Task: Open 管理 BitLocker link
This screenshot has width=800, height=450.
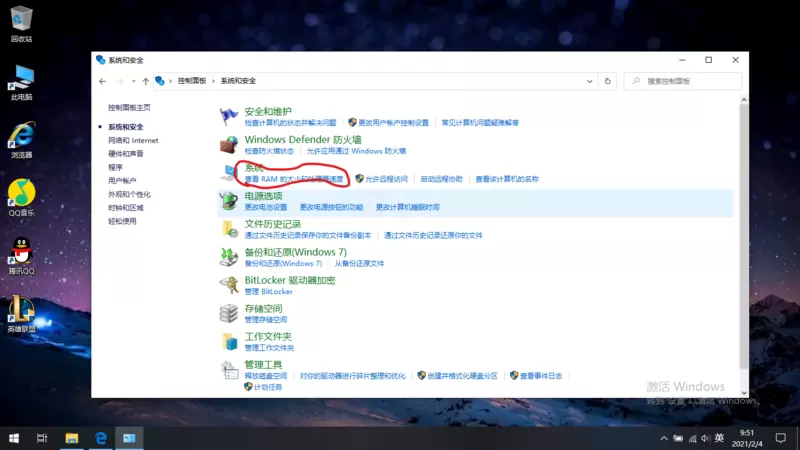Action: (x=268, y=291)
